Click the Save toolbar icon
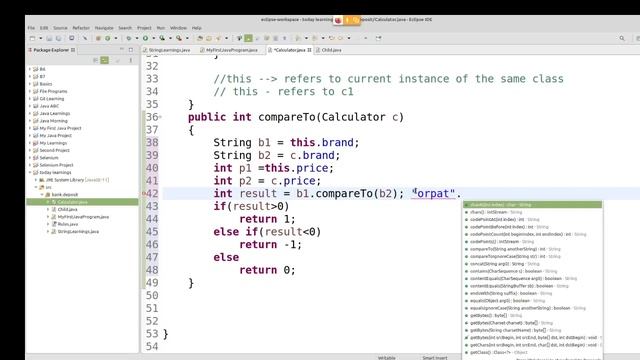640x360 pixels. pyautogui.click(x=49, y=38)
